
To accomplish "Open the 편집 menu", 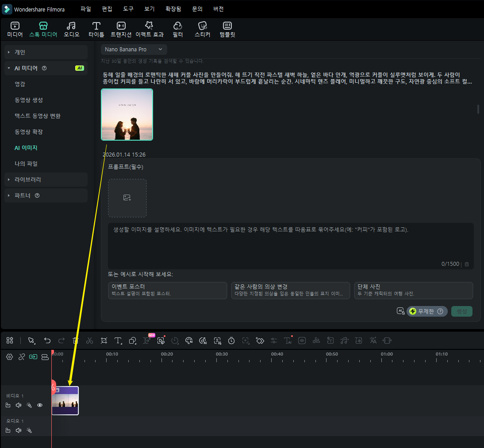I will (107, 9).
